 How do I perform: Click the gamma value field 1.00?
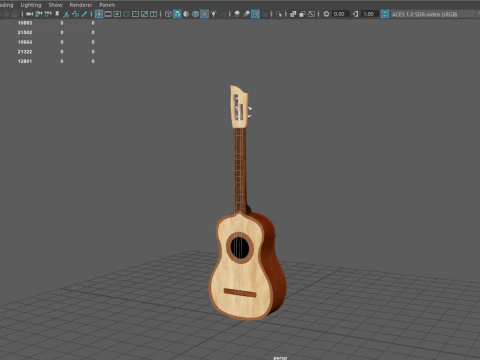point(369,14)
